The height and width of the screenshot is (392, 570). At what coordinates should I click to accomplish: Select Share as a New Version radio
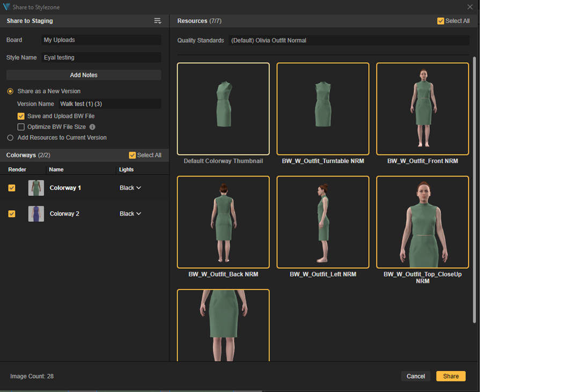pos(10,91)
